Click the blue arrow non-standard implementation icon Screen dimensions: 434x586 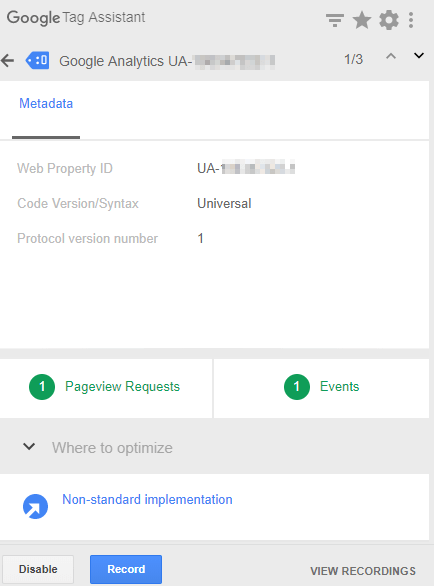pos(36,506)
